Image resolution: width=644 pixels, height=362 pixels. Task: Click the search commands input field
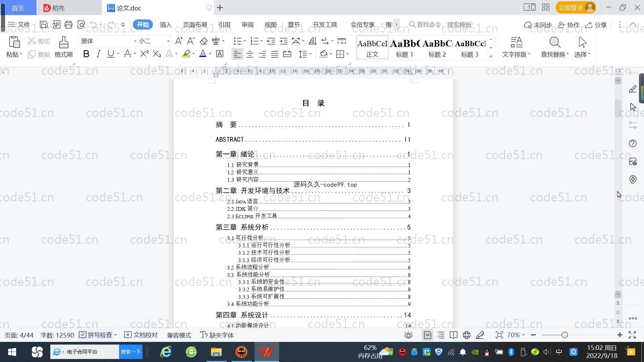pos(443,24)
